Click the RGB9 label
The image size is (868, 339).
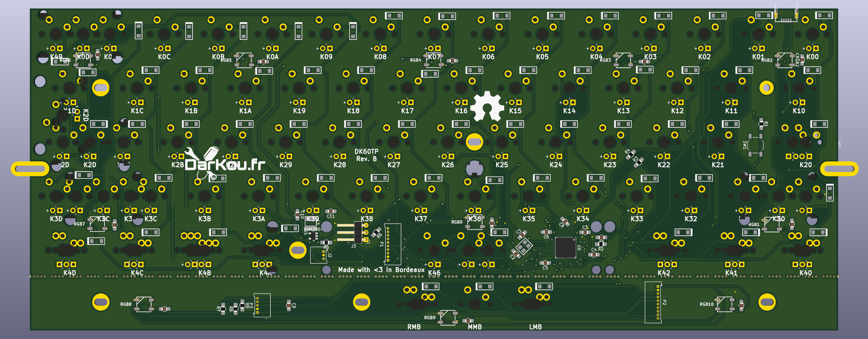click(430, 318)
